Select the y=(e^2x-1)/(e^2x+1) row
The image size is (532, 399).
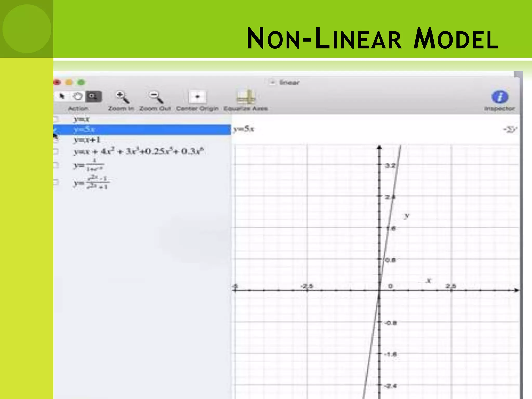pos(142,182)
